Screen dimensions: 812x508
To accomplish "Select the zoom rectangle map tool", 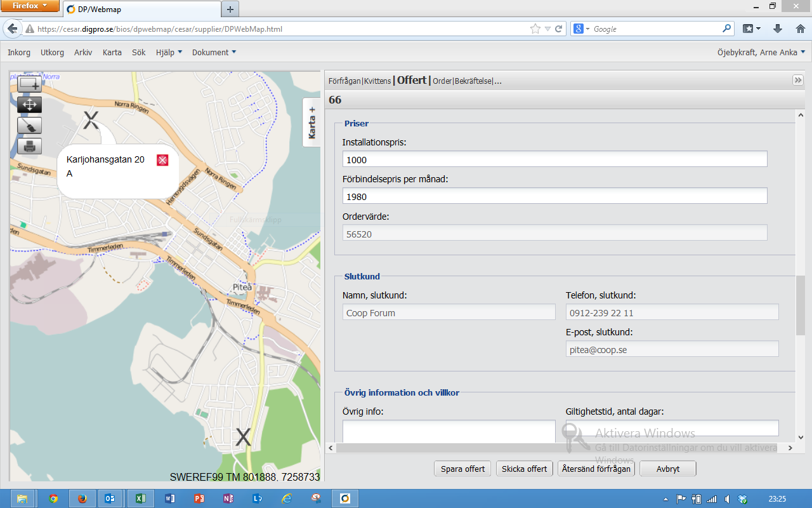I will coord(29,84).
